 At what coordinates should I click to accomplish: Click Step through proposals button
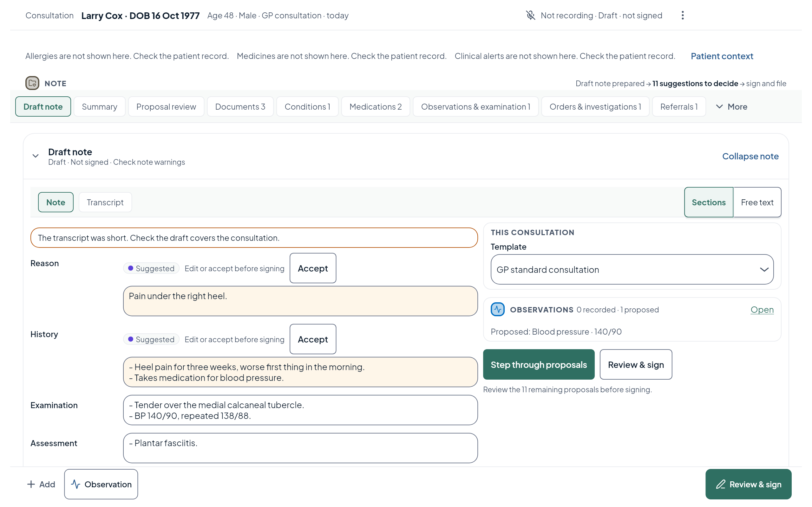point(539,364)
